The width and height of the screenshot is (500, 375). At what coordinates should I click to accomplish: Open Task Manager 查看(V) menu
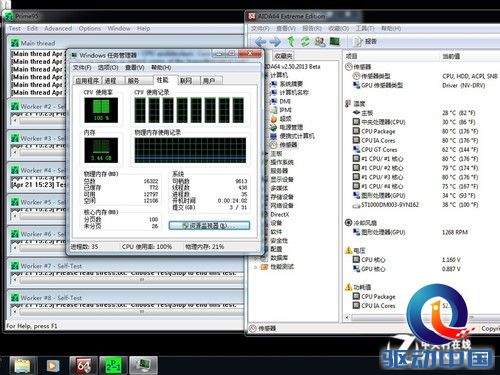point(135,68)
